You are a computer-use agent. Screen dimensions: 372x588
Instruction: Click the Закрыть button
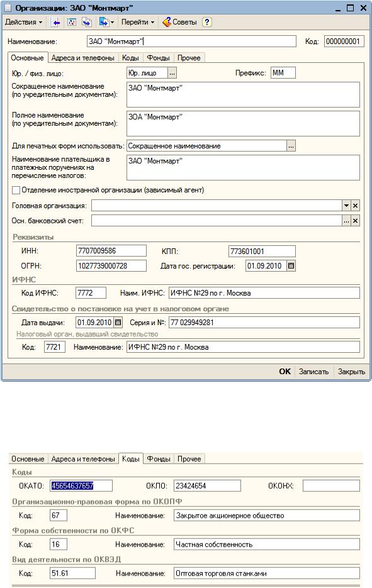point(351,372)
